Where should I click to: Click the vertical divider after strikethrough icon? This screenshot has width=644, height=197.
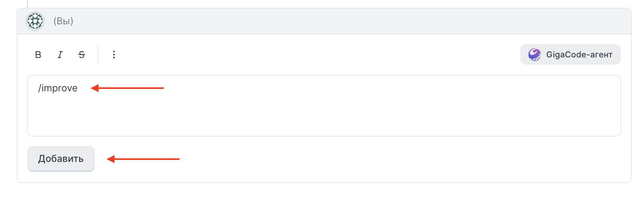[98, 55]
